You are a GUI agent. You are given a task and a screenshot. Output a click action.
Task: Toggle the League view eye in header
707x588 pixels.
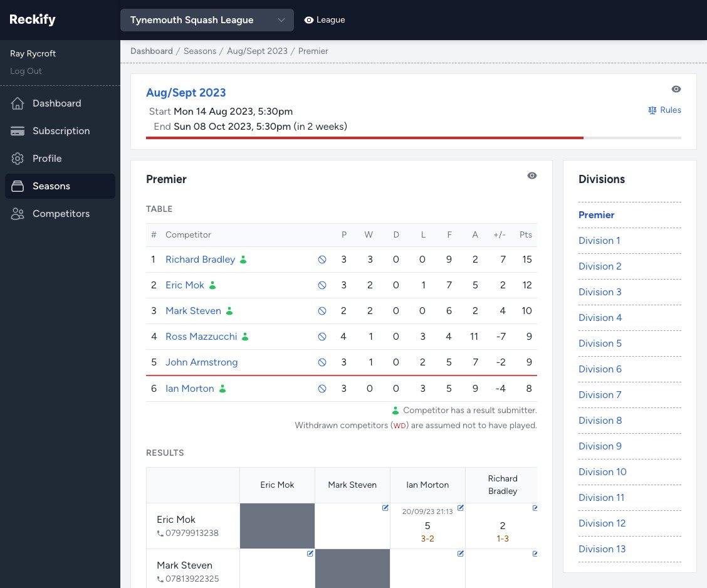pos(309,20)
